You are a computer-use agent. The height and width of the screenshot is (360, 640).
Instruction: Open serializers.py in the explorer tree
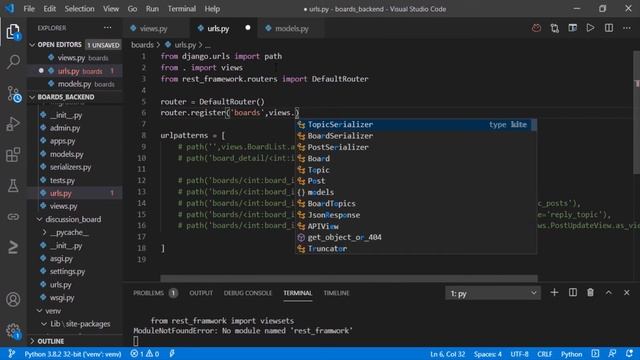pyautogui.click(x=70, y=167)
